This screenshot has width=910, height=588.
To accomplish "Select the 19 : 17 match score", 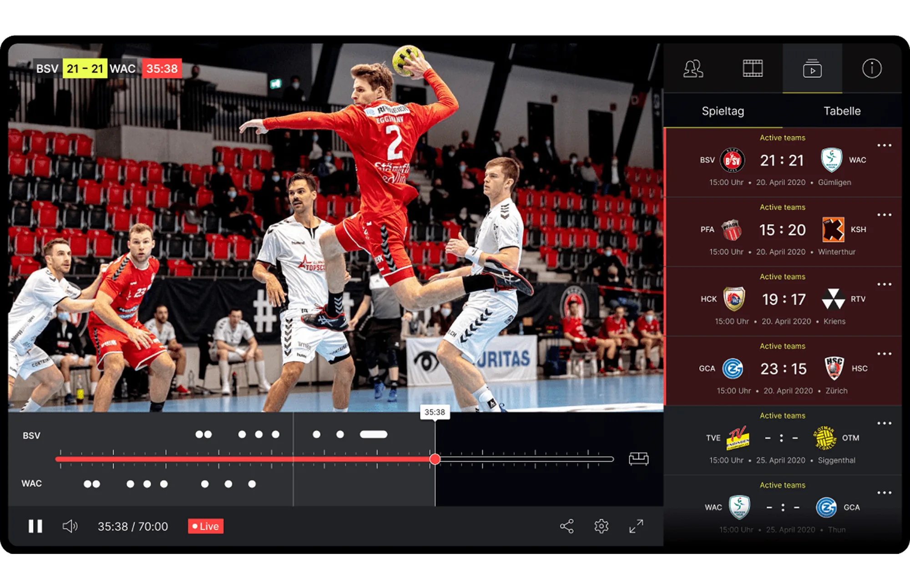I will point(784,299).
